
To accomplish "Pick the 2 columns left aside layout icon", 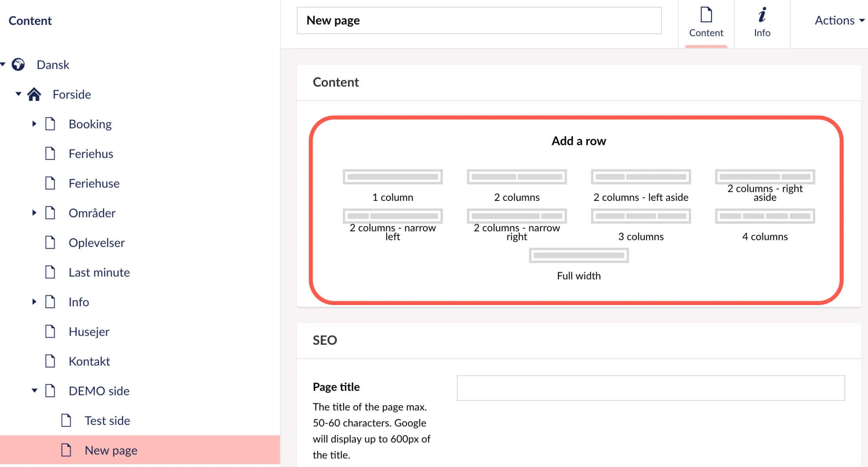I will [x=641, y=177].
